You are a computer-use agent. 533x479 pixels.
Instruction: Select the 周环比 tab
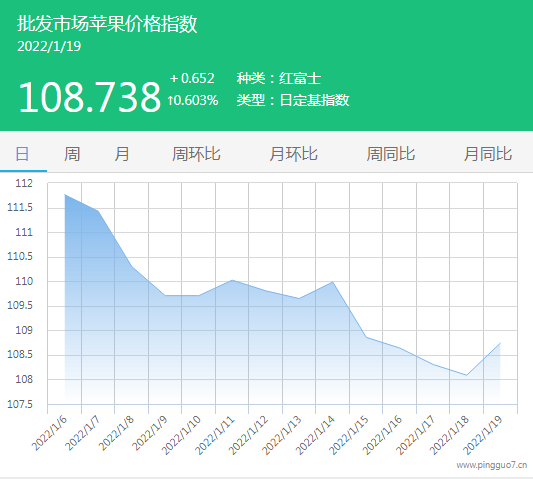[x=196, y=154]
